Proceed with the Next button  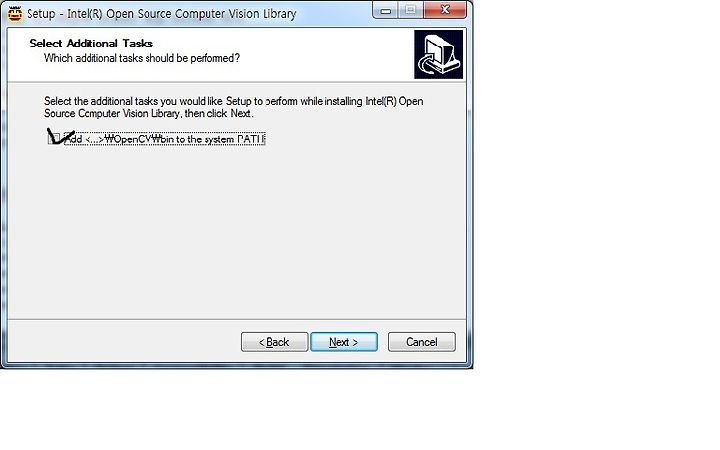coord(344,342)
